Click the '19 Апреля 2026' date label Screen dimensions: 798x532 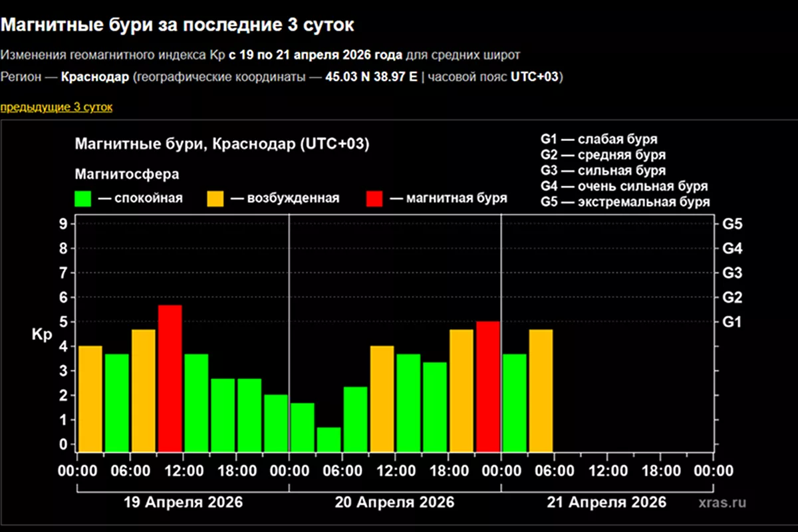(x=184, y=501)
